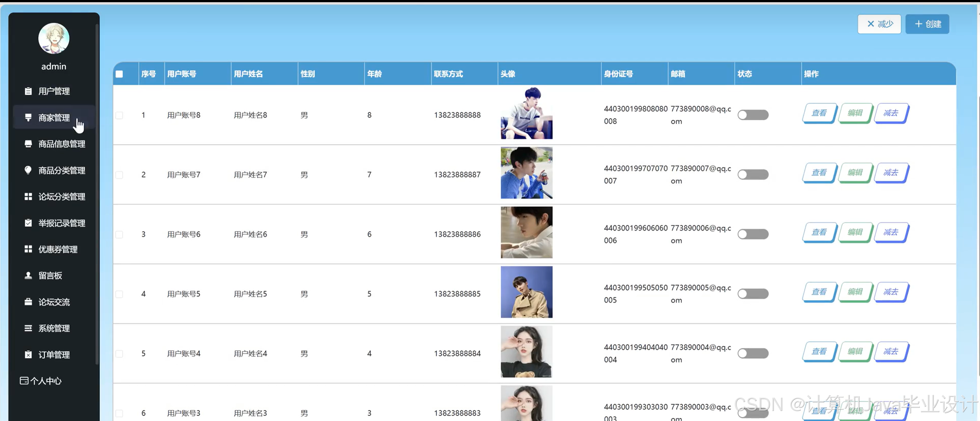Click 查看 for 用户账号4
This screenshot has height=421, width=980.
pyautogui.click(x=820, y=351)
